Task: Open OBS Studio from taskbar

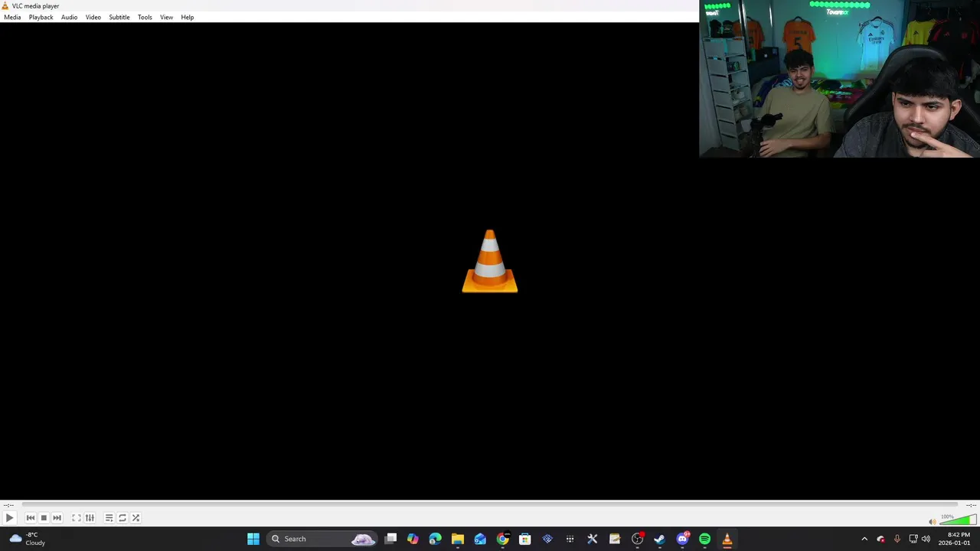Action: tap(637, 539)
